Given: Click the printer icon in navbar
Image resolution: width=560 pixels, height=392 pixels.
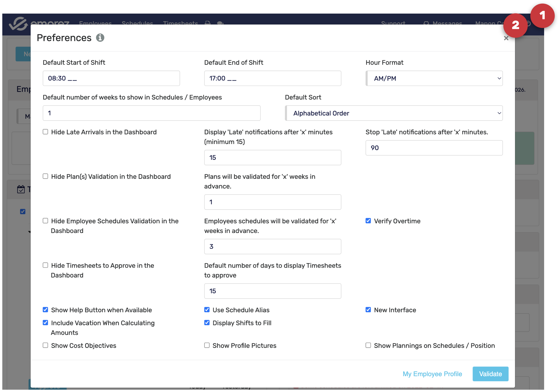Looking at the screenshot, I should click(207, 22).
